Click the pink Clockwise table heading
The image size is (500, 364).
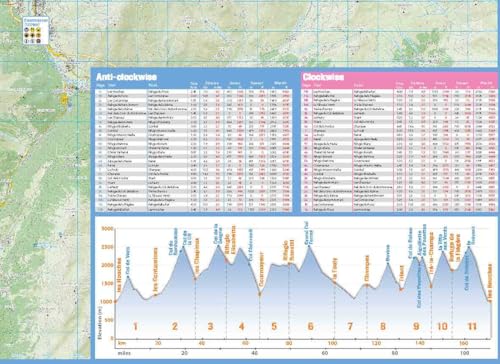(x=323, y=77)
